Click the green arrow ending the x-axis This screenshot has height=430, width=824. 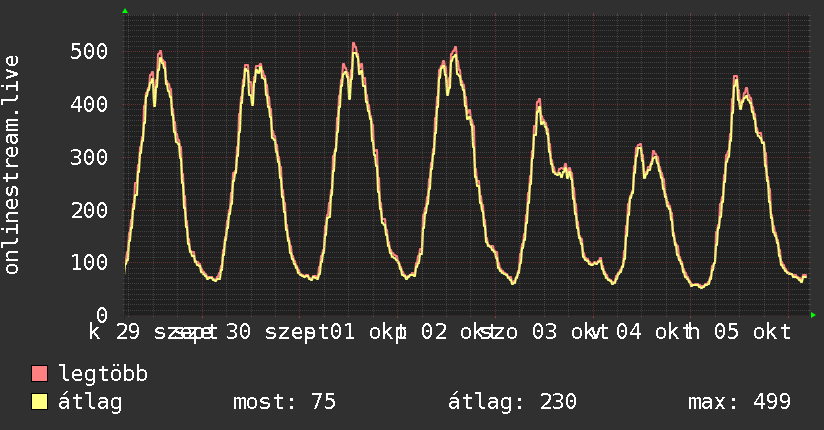(813, 315)
